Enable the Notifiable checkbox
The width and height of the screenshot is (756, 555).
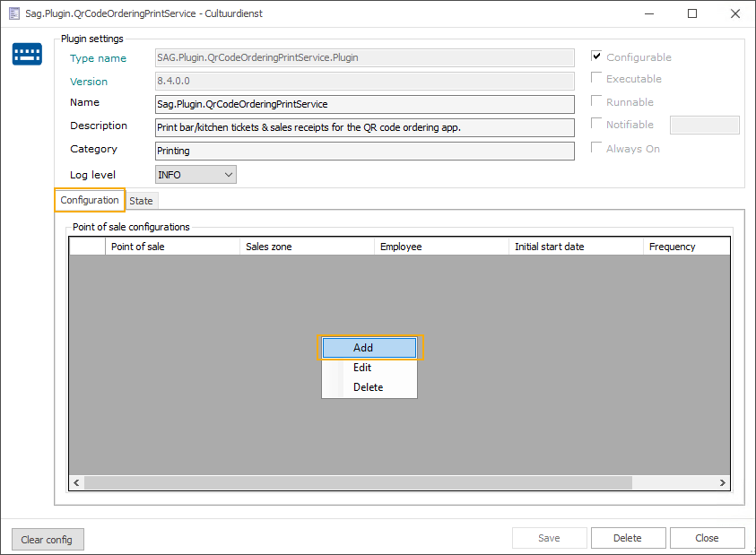tap(596, 125)
